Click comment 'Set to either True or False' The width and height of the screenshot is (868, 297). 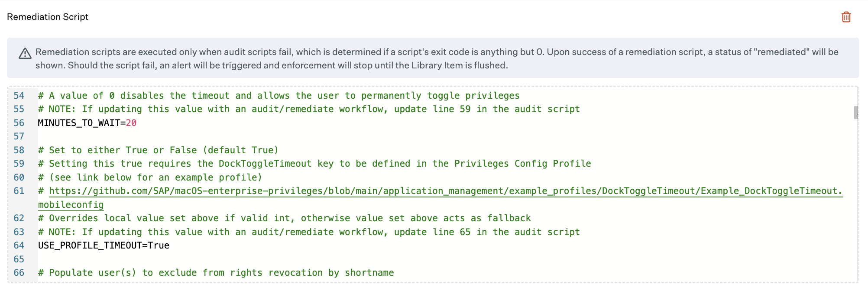point(158,150)
